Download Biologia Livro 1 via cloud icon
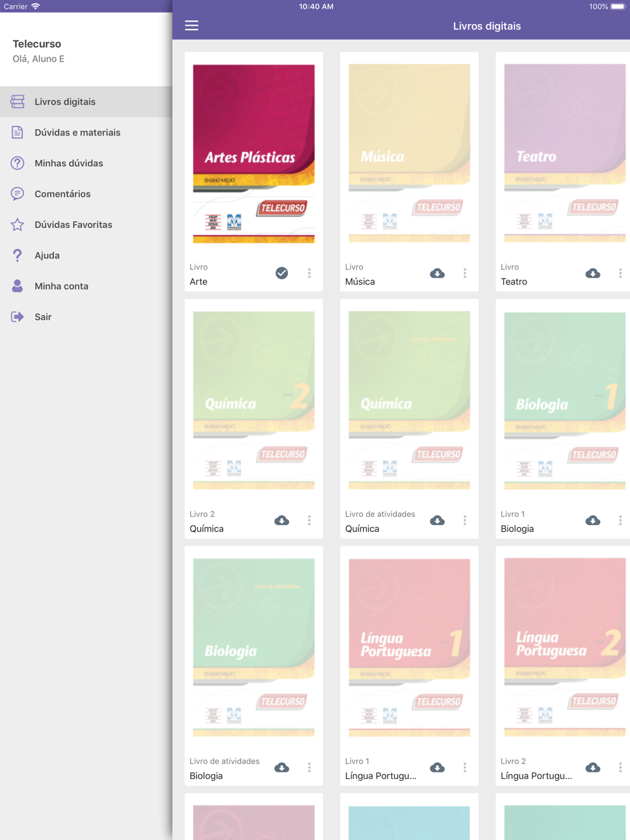 (x=593, y=520)
